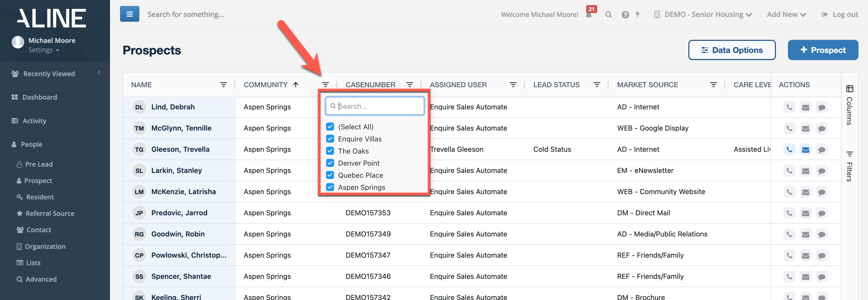Image resolution: width=868 pixels, height=300 pixels.
Task: Click the blue hamburger menu button
Action: click(x=129, y=14)
